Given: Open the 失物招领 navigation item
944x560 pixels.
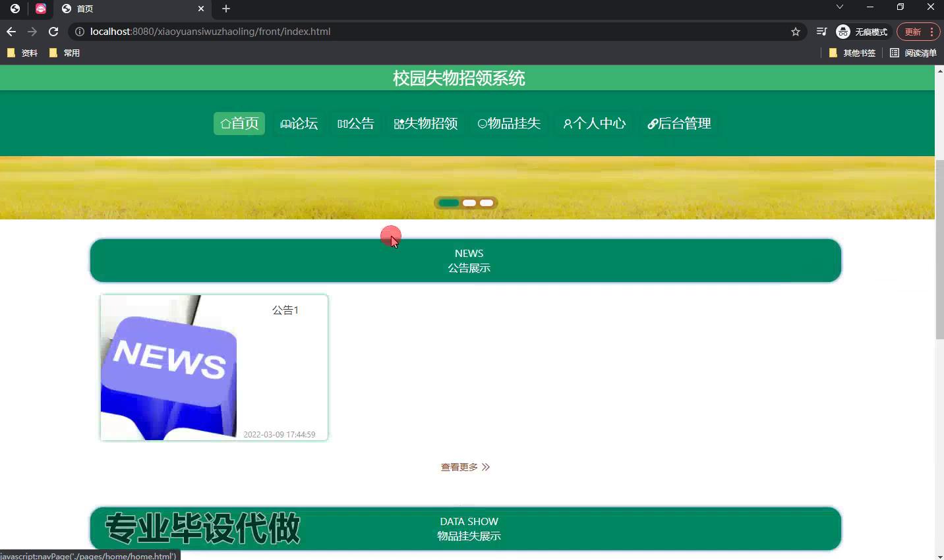Looking at the screenshot, I should pos(426,124).
